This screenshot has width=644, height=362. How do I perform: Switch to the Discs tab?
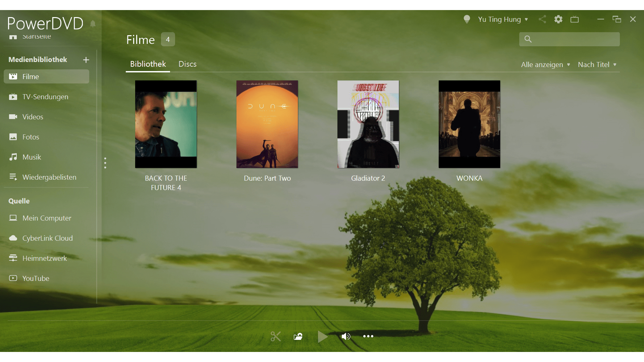[x=187, y=64]
